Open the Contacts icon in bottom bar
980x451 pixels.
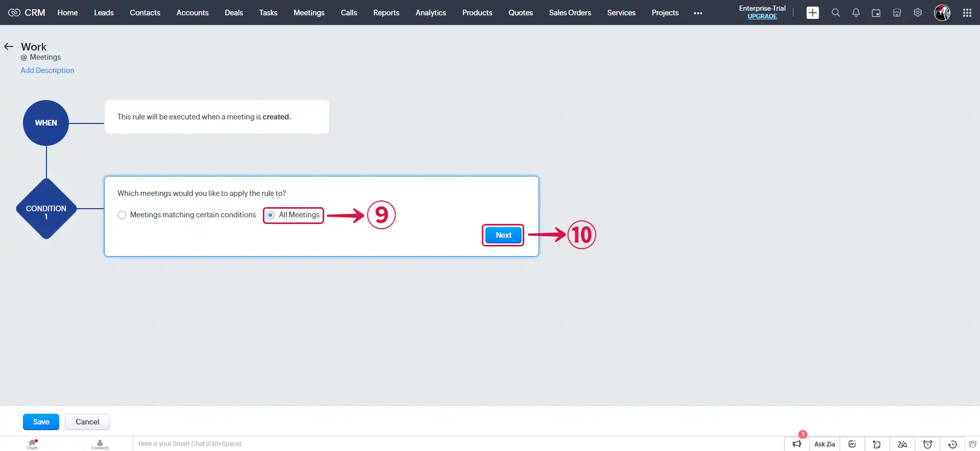click(x=100, y=444)
